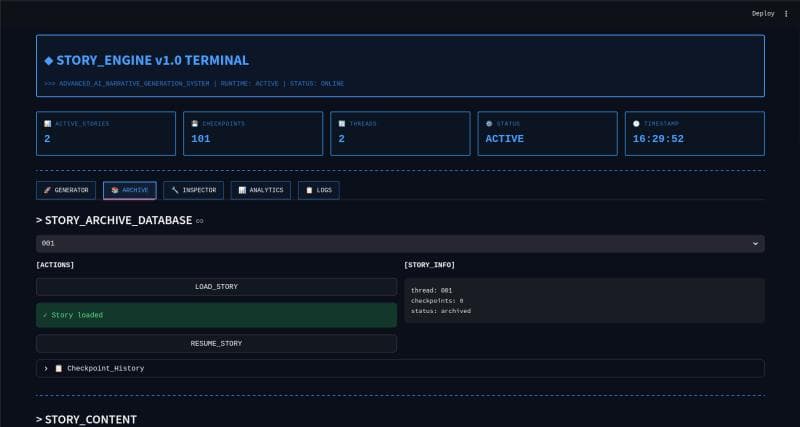The width and height of the screenshot is (800, 427).
Task: Click the timestamp value 16:29:52
Action: tap(658, 139)
